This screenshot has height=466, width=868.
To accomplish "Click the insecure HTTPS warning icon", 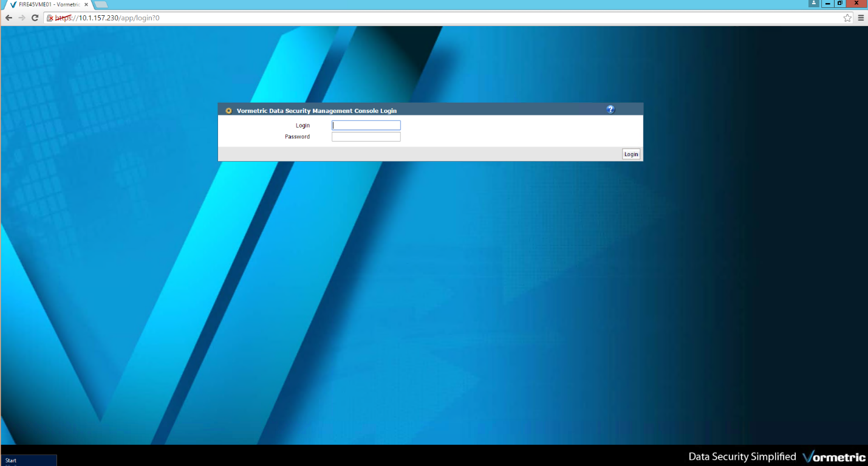I will (50, 18).
